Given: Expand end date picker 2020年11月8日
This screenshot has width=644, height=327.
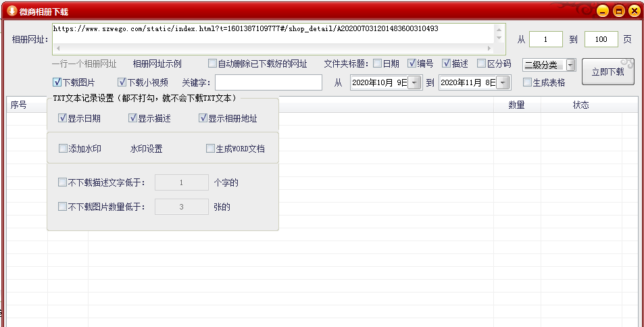Looking at the screenshot, I should (503, 82).
